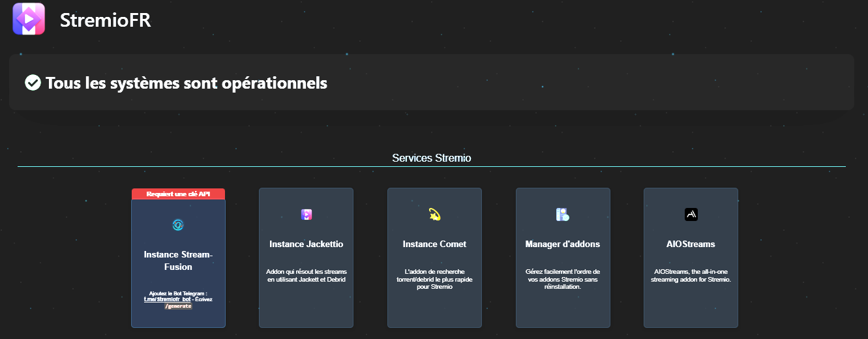868x339 pixels.
Task: Open the Manager d'addons card title
Action: [563, 244]
